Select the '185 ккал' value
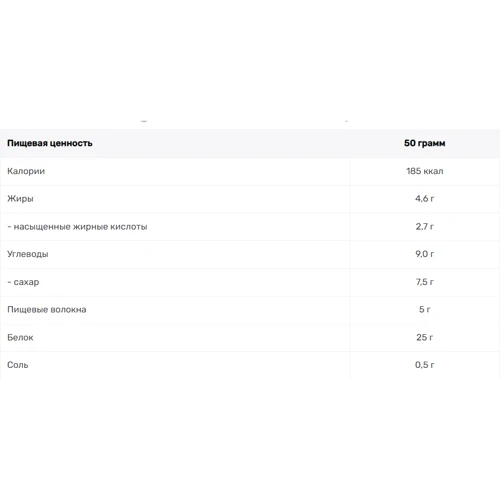500x500 pixels. (424, 171)
